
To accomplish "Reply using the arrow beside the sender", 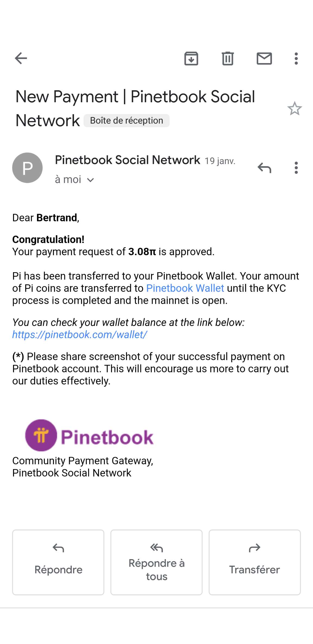I will 264,168.
